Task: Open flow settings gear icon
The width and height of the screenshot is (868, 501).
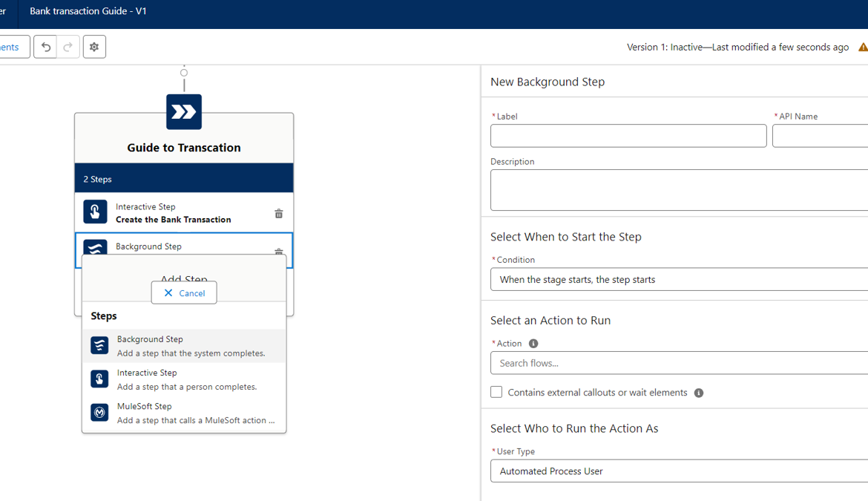Action: pyautogui.click(x=94, y=47)
